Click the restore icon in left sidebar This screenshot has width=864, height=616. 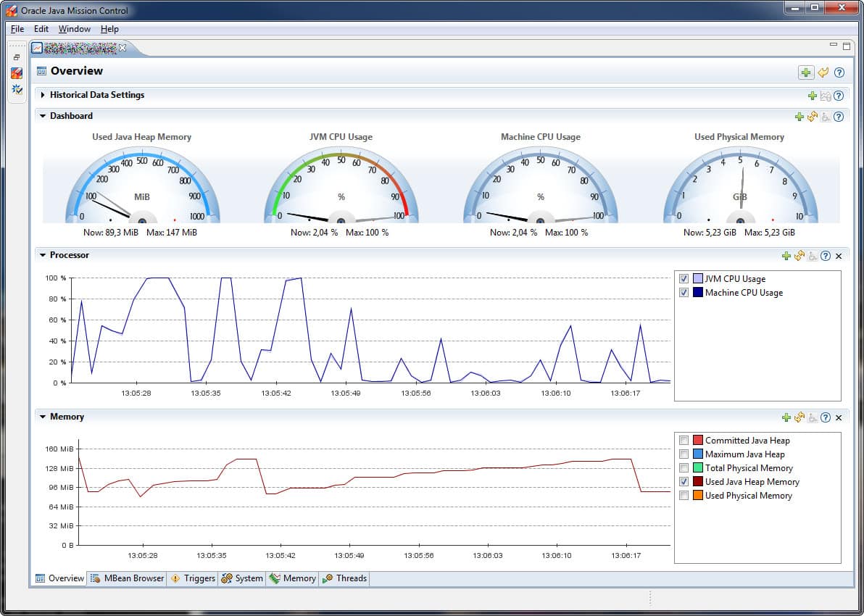pyautogui.click(x=17, y=57)
